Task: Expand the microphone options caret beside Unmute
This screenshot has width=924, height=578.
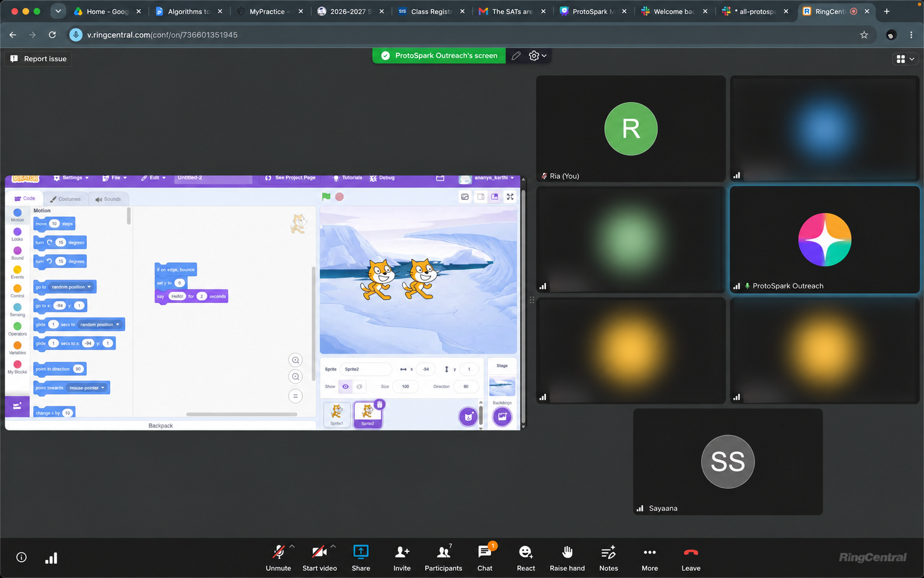Action: (292, 547)
